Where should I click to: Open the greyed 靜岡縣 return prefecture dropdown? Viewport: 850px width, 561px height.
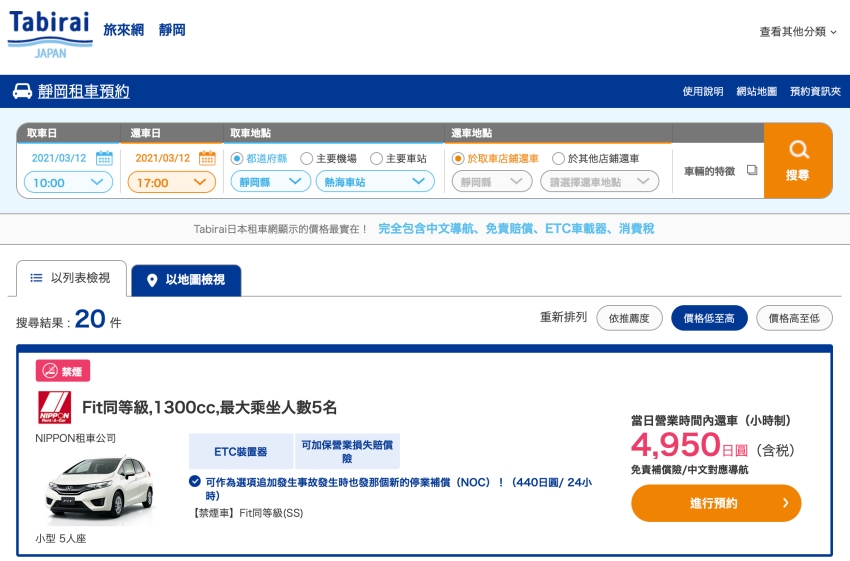pyautogui.click(x=492, y=181)
